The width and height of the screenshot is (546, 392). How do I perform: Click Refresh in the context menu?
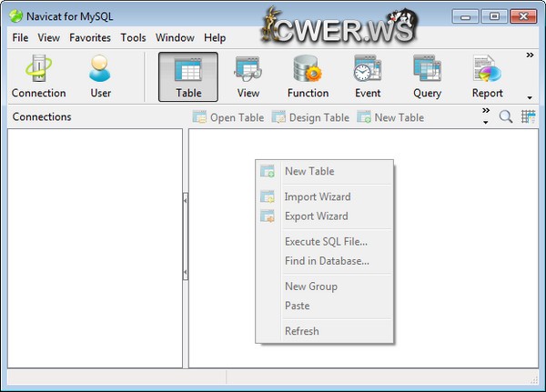pyautogui.click(x=301, y=331)
